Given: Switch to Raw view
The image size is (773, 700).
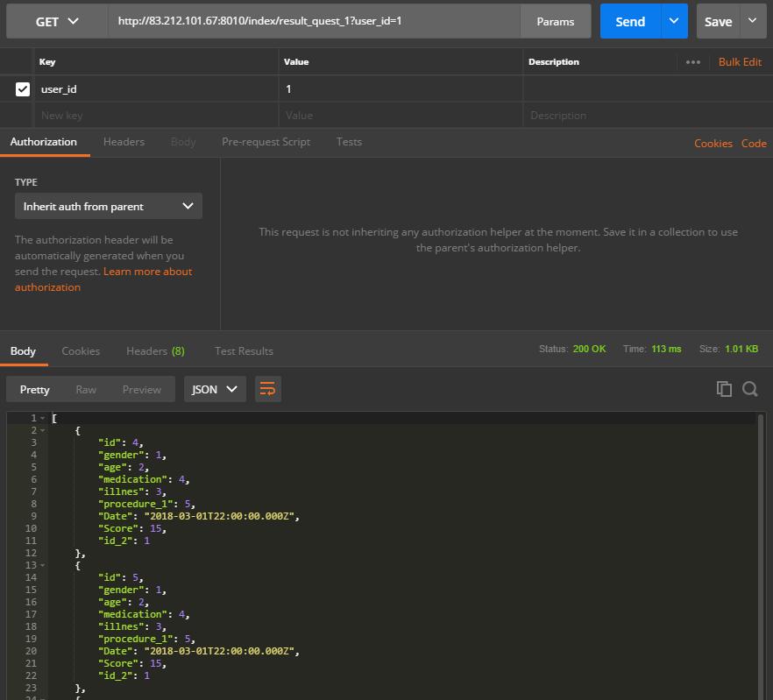Looking at the screenshot, I should (x=86, y=390).
